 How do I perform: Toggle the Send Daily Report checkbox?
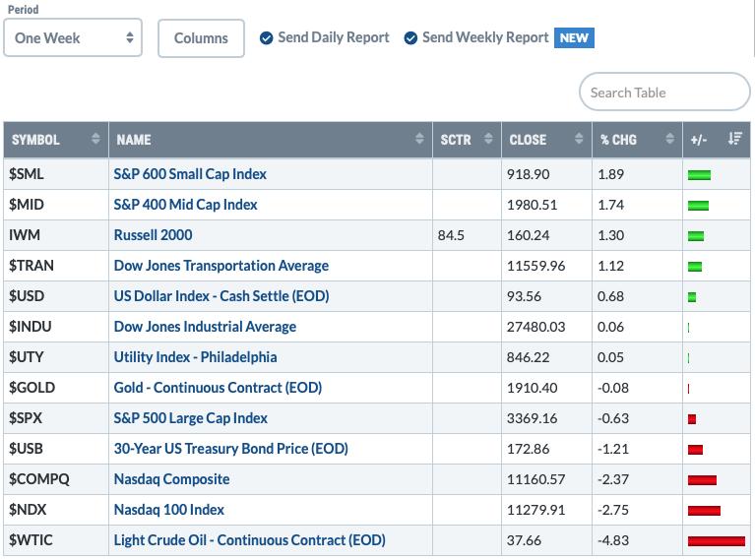click(266, 37)
